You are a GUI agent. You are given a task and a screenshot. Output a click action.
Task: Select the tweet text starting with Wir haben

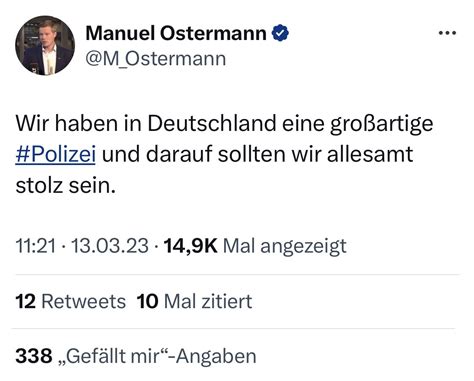pos(224,154)
